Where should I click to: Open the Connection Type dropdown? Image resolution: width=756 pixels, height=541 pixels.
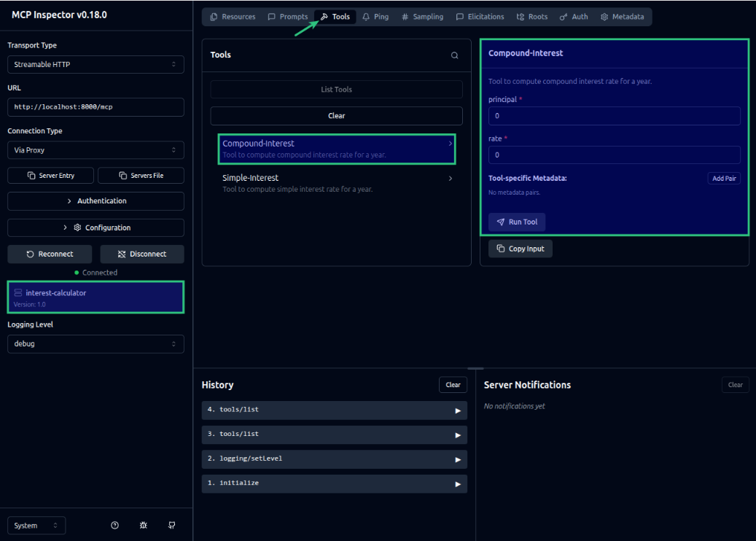click(x=96, y=149)
